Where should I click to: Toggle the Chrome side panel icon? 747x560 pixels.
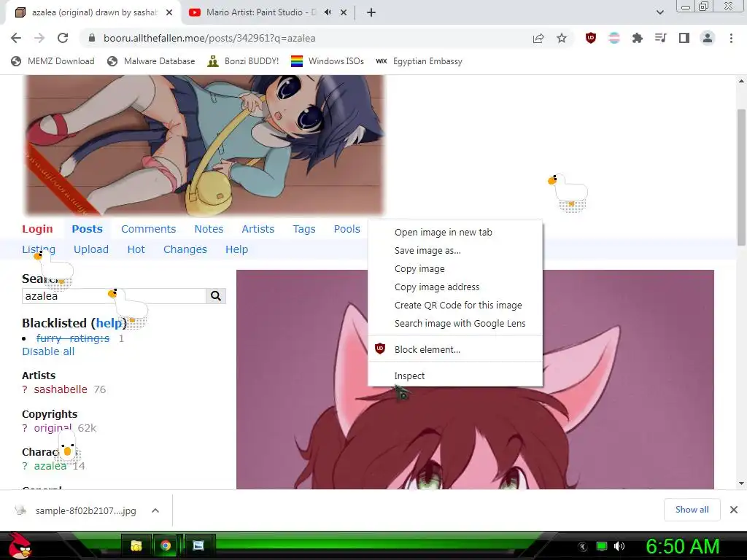684,38
